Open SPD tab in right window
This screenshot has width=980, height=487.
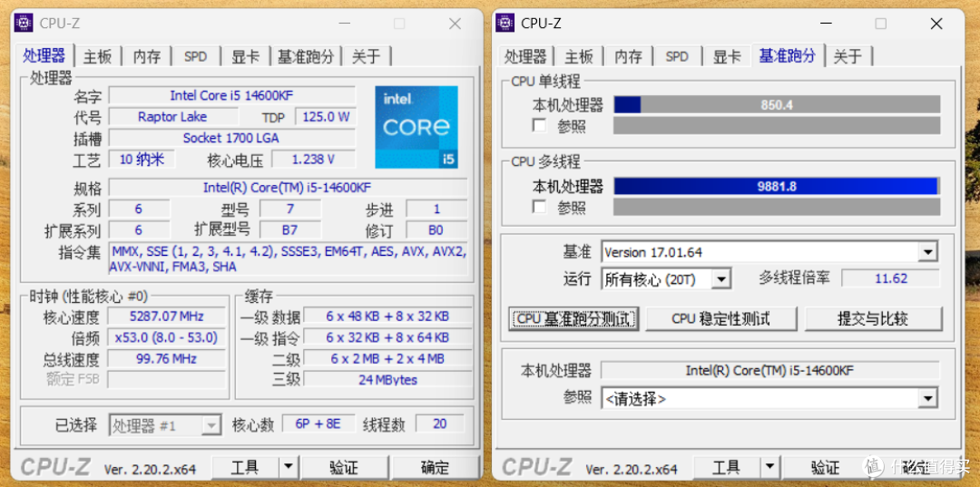pyautogui.click(x=677, y=56)
